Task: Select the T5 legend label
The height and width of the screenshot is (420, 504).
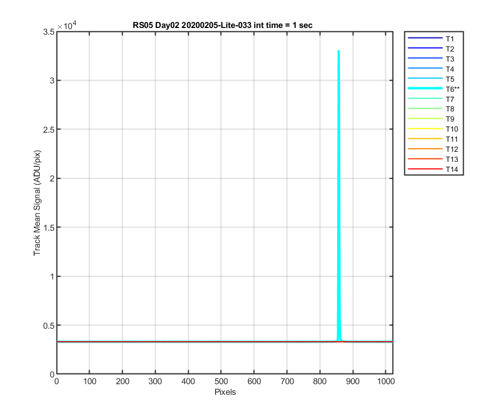Action: [x=450, y=79]
